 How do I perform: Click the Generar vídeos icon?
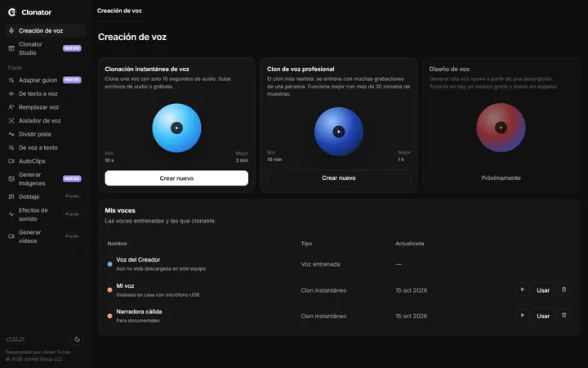[x=11, y=236]
